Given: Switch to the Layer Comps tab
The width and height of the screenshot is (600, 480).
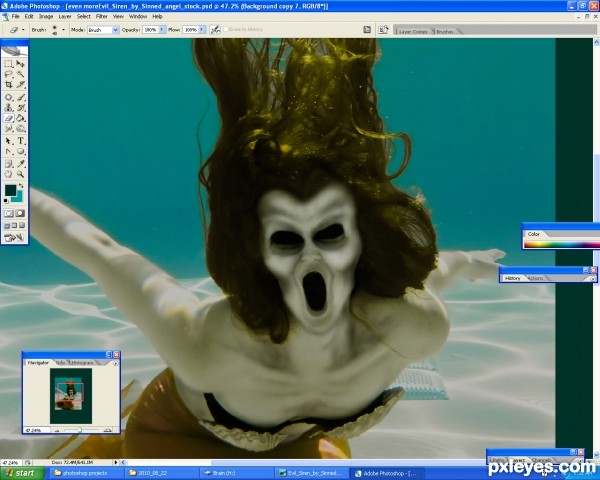Looking at the screenshot, I should pyautogui.click(x=413, y=31).
